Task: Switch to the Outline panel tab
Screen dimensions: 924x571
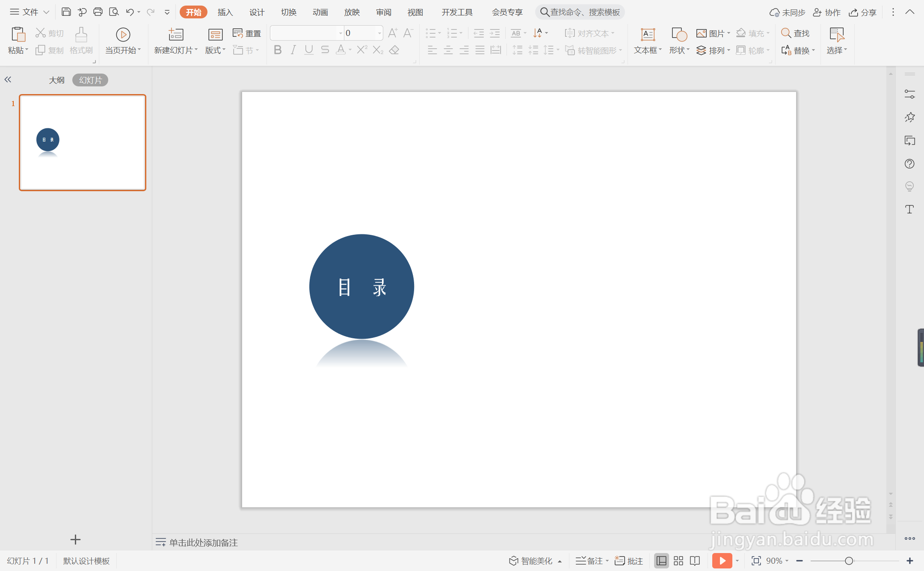Action: [x=56, y=80]
